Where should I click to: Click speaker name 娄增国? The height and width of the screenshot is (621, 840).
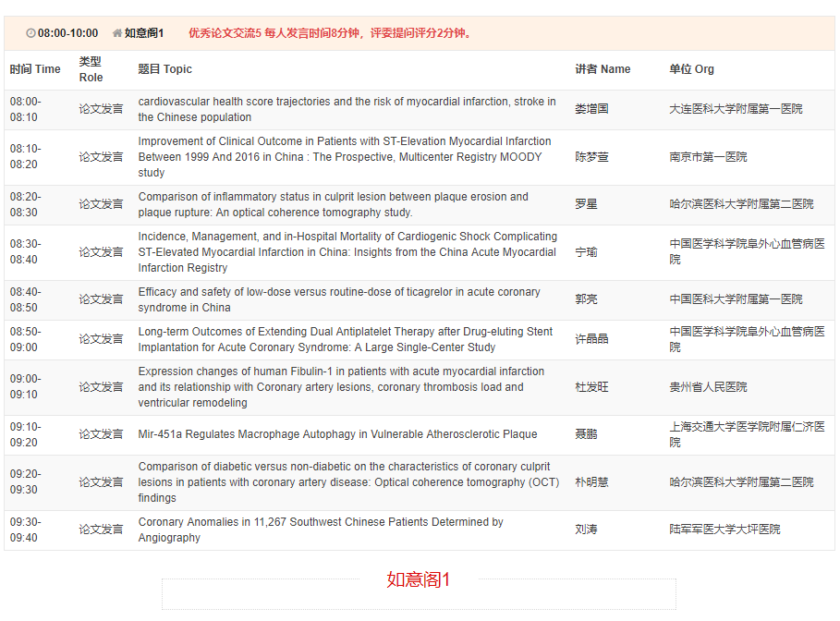coord(592,109)
